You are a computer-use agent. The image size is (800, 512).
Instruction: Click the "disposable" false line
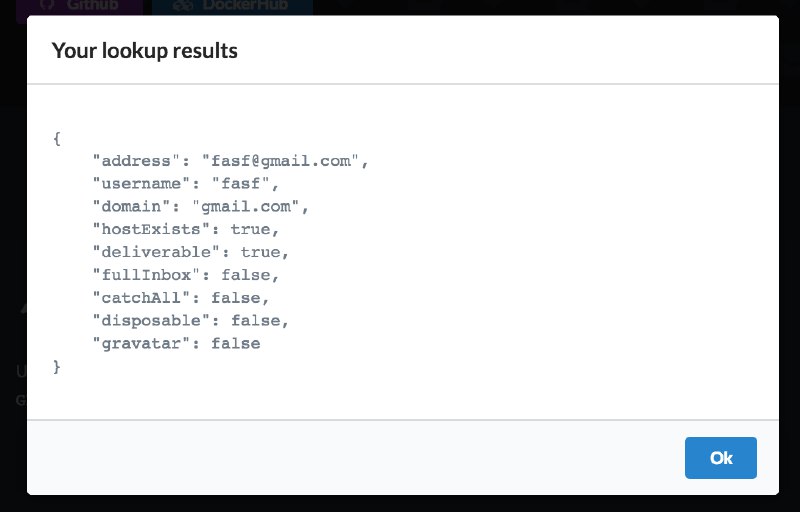[x=190, y=321]
